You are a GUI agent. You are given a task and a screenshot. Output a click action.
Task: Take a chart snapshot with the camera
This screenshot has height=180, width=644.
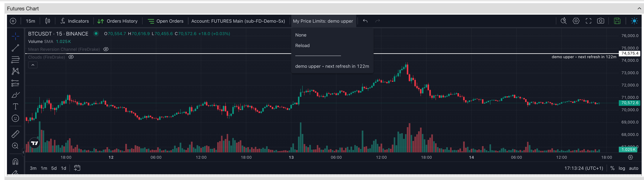[x=601, y=21]
